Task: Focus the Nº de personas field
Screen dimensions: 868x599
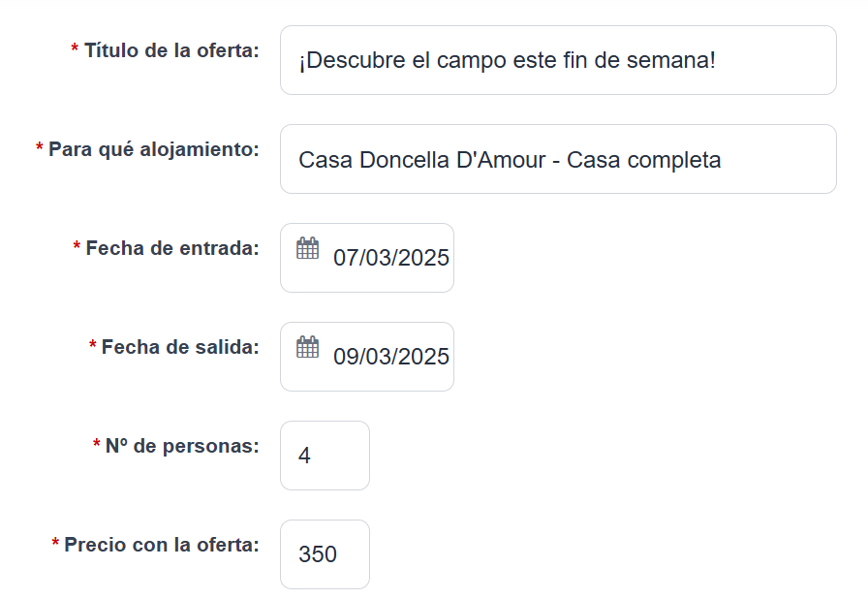Action: point(325,456)
